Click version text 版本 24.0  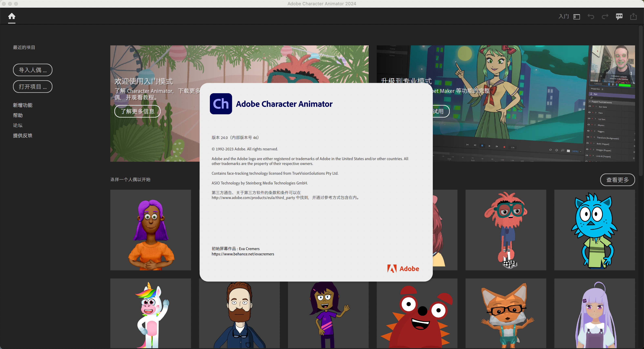(235, 138)
